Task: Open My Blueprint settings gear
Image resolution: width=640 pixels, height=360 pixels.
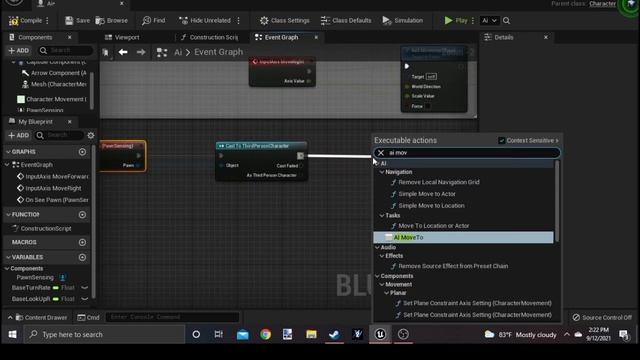Action: click(91, 135)
